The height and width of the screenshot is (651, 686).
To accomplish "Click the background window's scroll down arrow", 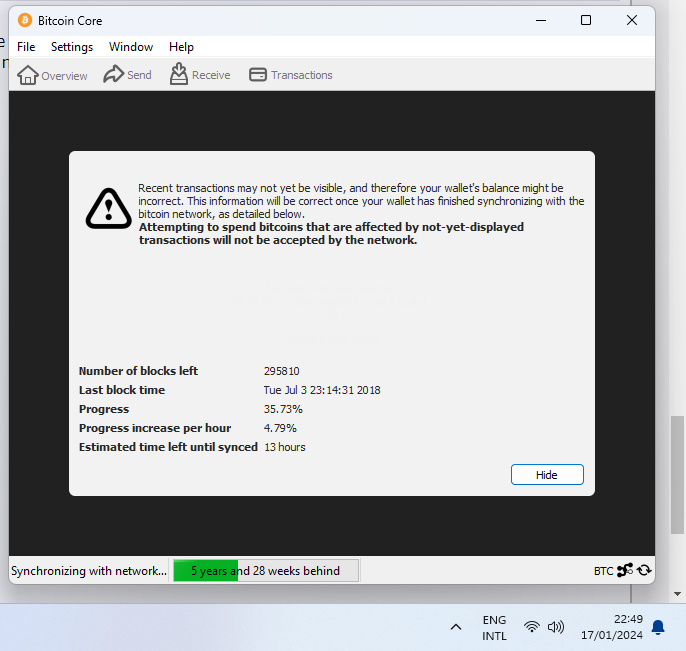I will pos(678,594).
